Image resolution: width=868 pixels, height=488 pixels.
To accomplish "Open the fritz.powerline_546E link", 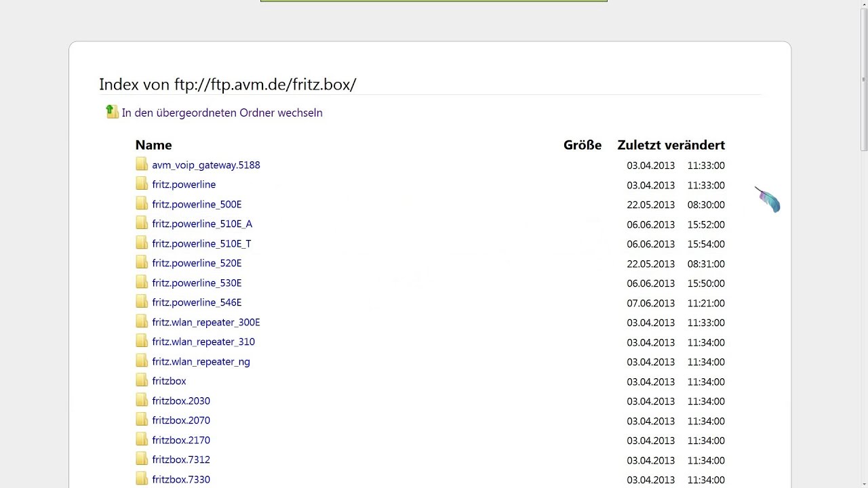I will coord(197,302).
